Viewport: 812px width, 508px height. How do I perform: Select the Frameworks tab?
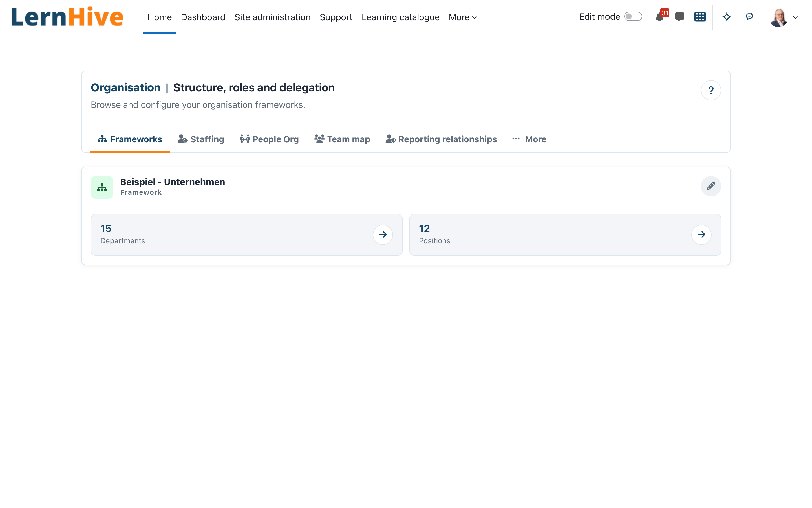129,139
